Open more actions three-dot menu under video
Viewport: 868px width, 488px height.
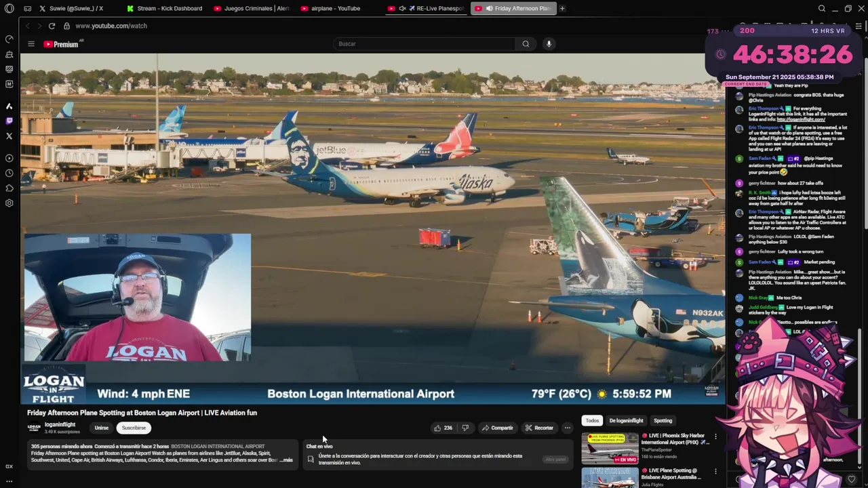coord(568,428)
